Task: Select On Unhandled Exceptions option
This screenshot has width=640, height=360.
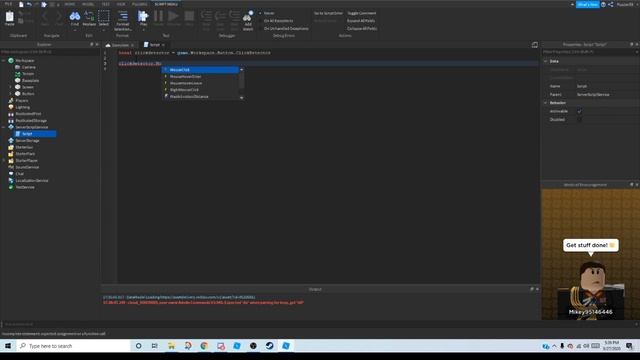Action: (284, 29)
